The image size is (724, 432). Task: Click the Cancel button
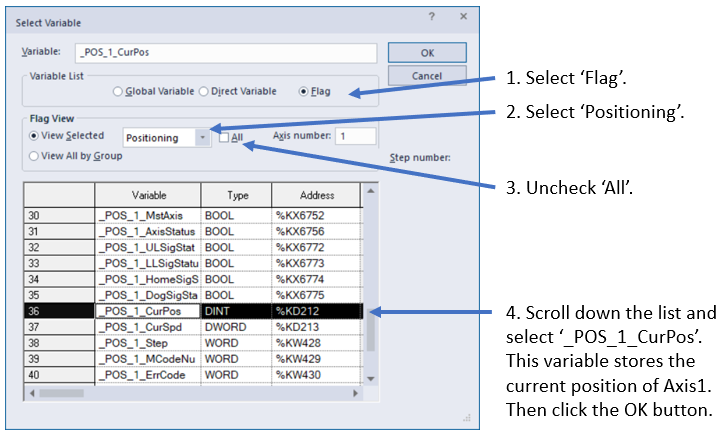point(427,76)
